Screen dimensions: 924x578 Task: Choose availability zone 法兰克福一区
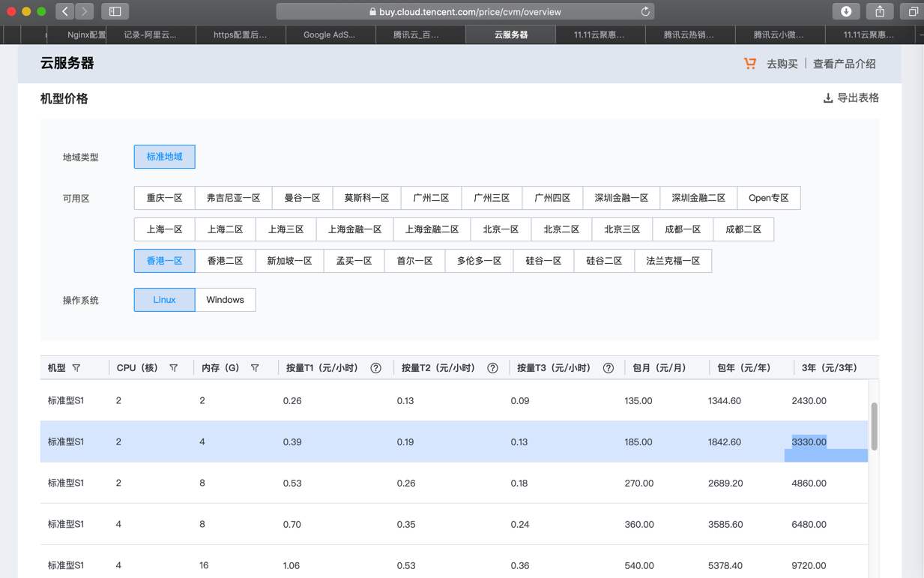673,261
